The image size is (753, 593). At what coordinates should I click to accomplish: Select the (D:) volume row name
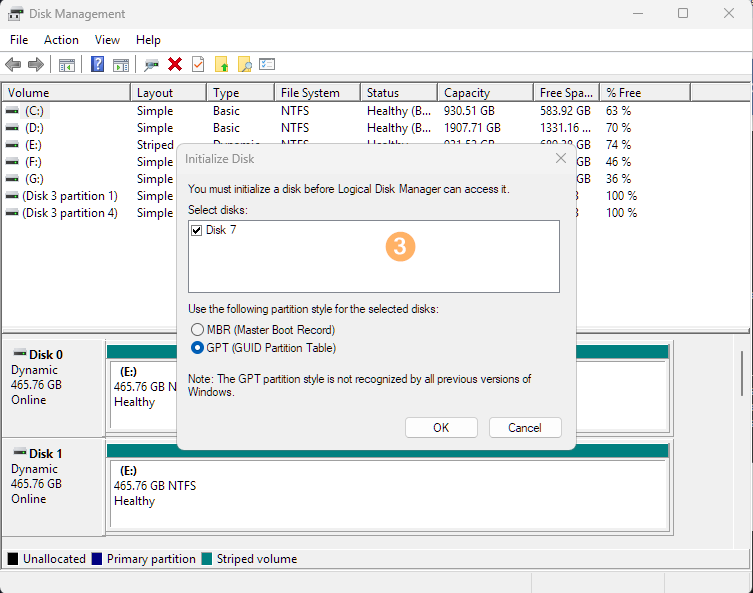pos(35,128)
